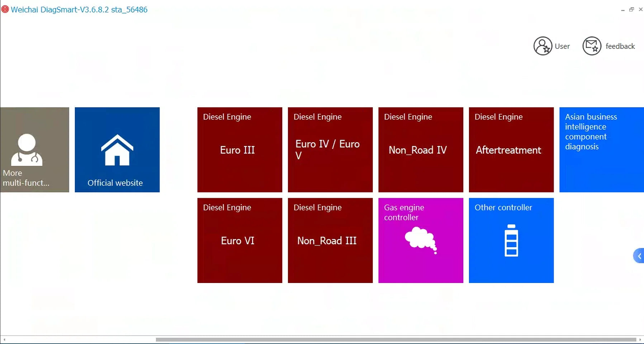Select Diesel Engine Euro III tile
This screenshot has height=344, width=644.
click(x=240, y=150)
